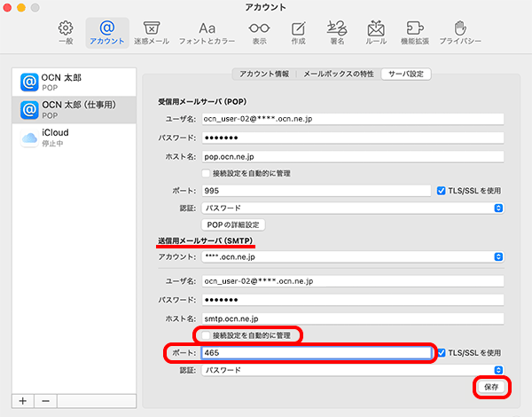Open the 機能拡張 extensions preferences icon

415,33
